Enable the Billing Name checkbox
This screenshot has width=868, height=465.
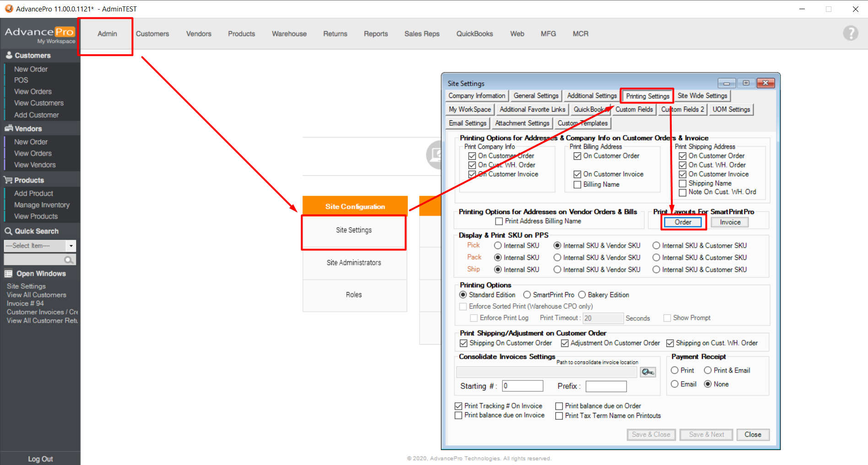click(x=577, y=184)
